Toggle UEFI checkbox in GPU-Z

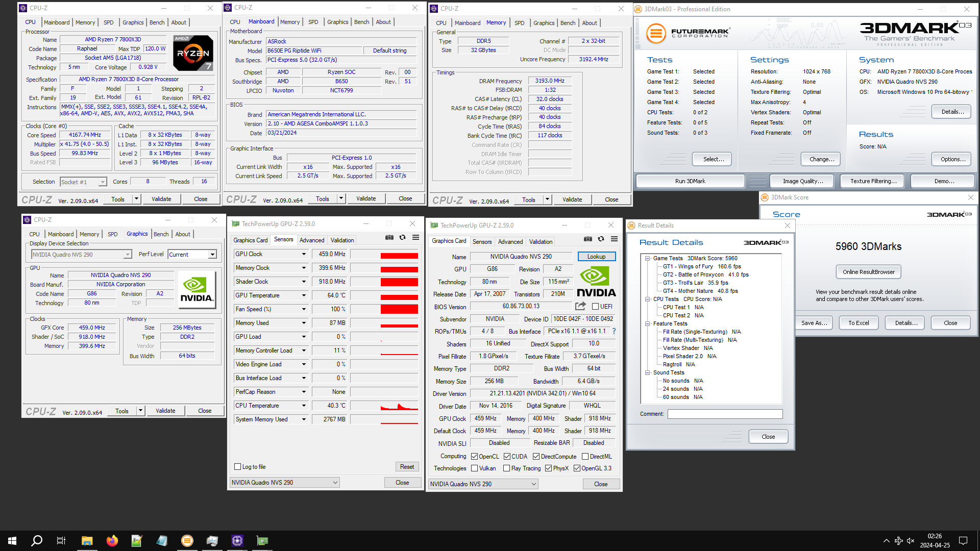pos(595,307)
